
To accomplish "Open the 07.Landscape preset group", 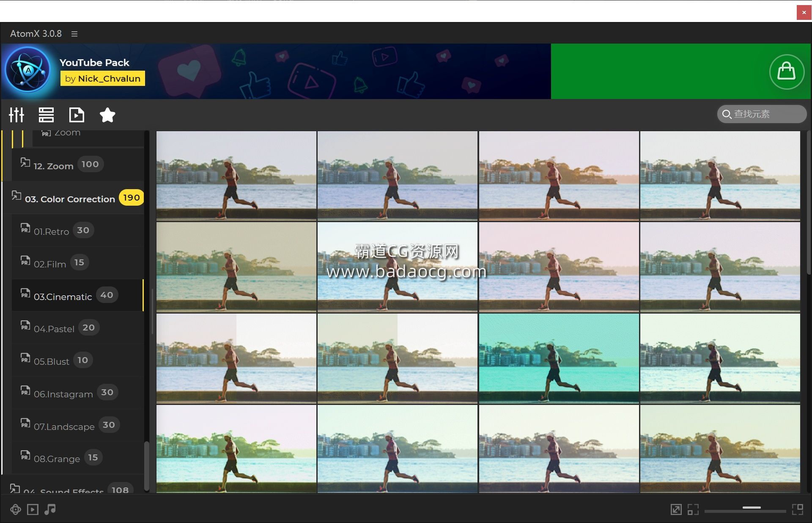I will coord(78,425).
